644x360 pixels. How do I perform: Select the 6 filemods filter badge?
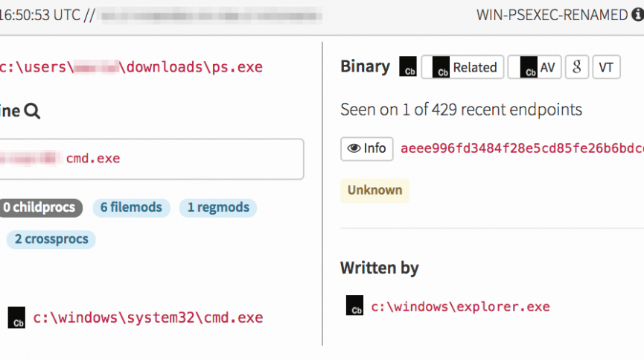(x=131, y=208)
